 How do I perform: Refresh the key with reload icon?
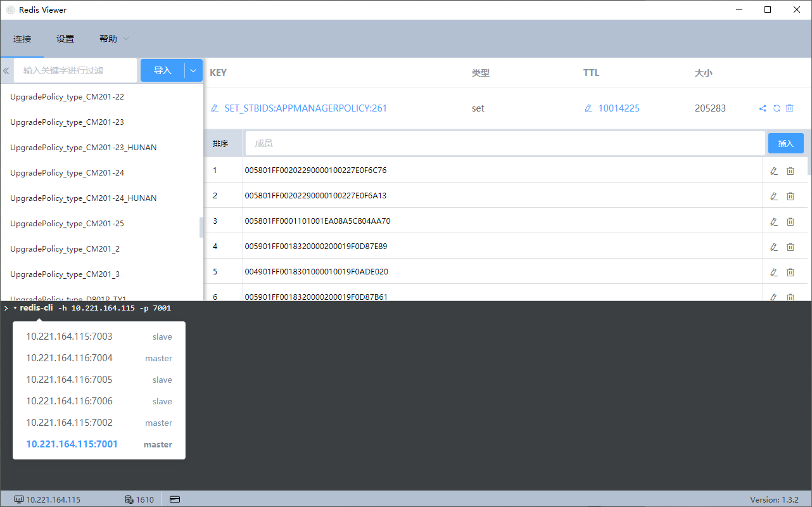(x=777, y=108)
